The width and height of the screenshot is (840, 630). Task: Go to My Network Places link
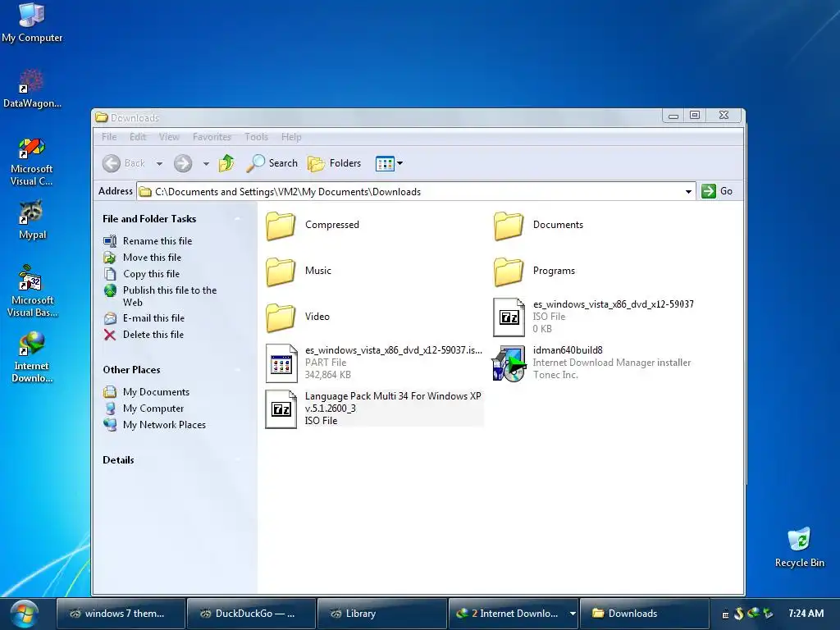[x=164, y=425]
